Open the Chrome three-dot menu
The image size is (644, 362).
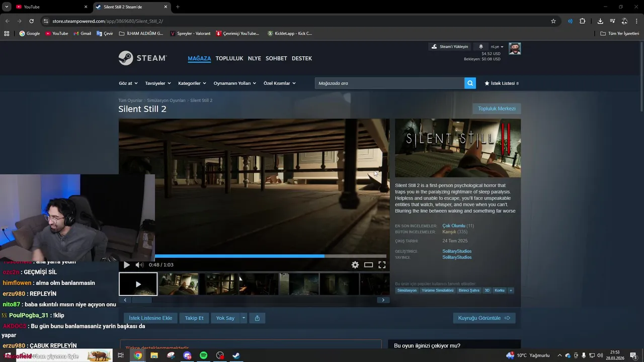(x=636, y=21)
